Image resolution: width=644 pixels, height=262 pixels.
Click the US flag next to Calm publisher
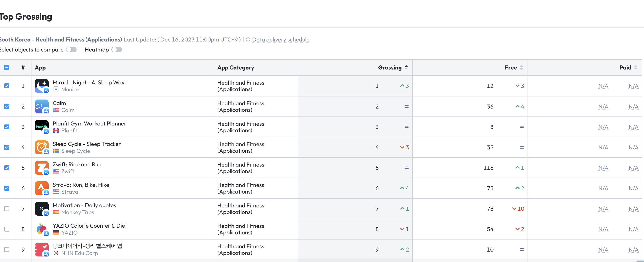(x=56, y=110)
